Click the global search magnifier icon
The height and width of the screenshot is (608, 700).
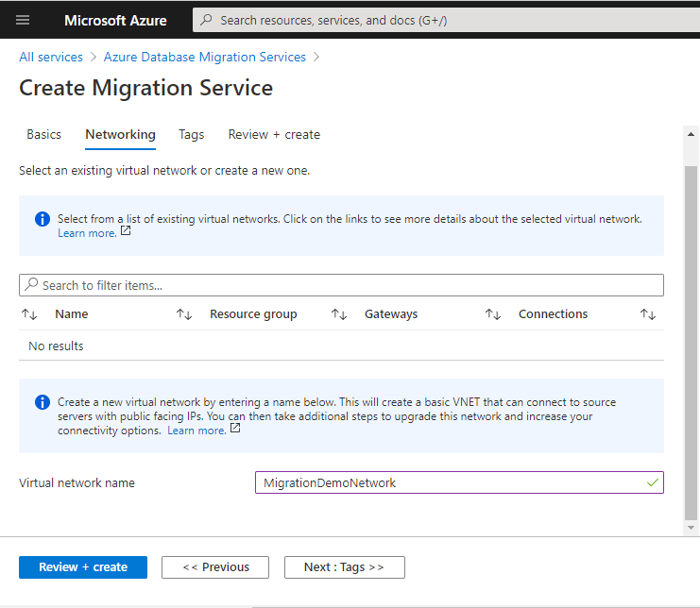[206, 20]
